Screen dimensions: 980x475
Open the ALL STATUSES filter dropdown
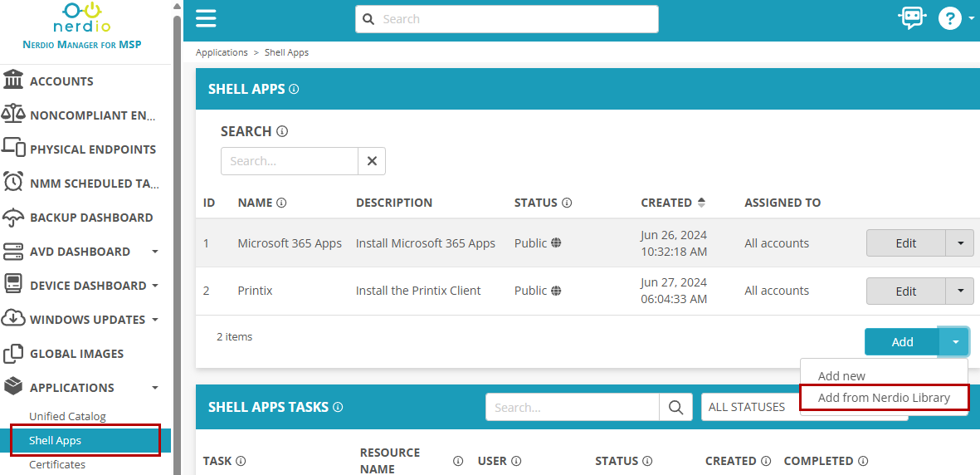pos(804,407)
